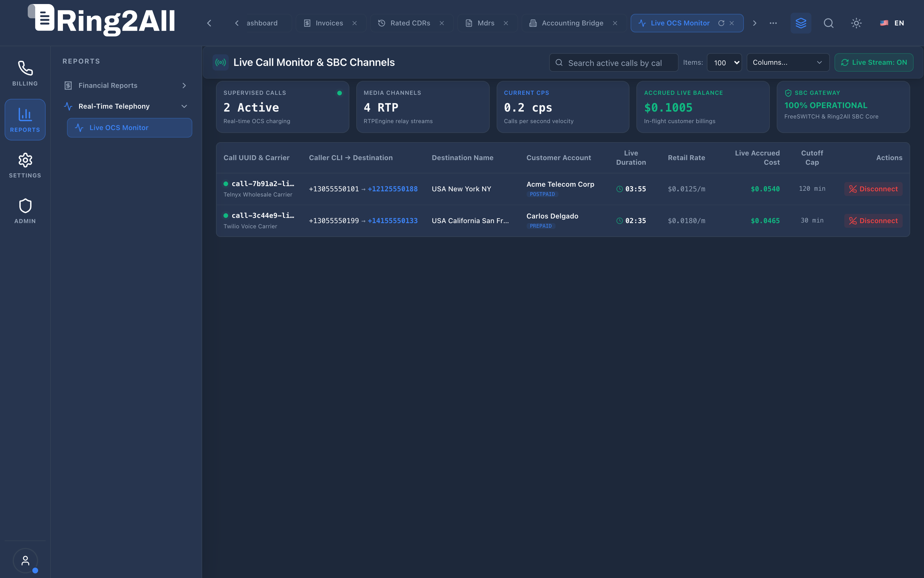Screen dimensions: 924x578
Task: Click the Ring2All logo
Action: pos(102,20)
